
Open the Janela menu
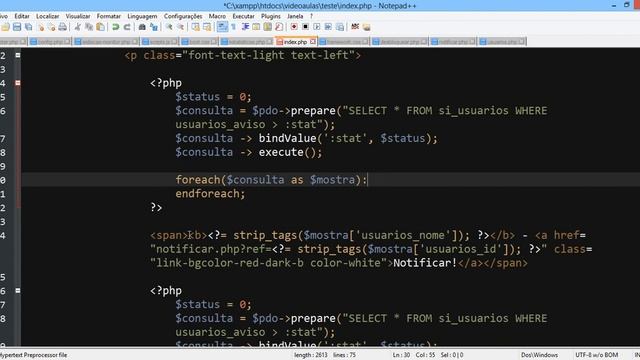pos(295,16)
